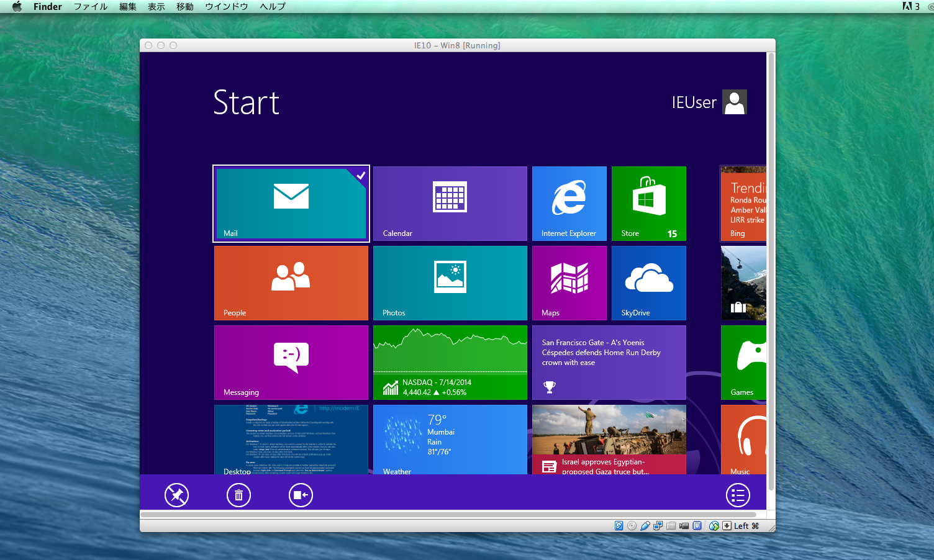Open the Store tile
The image size is (934, 560).
649,204
